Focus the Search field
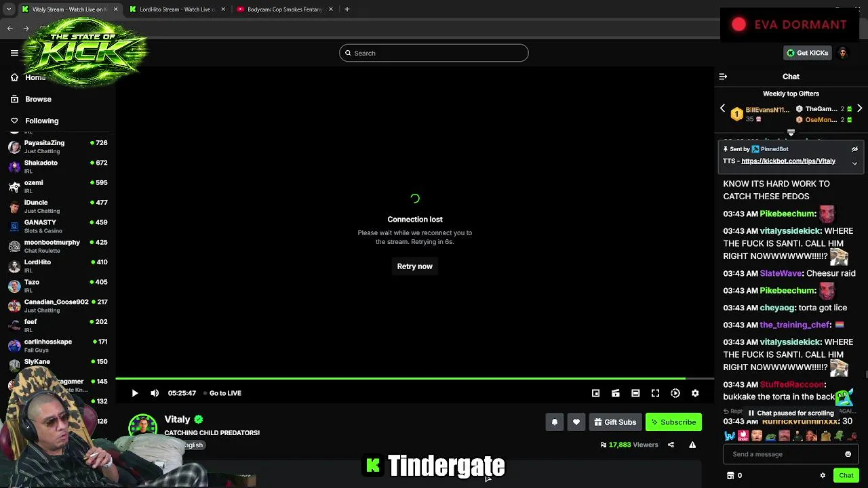The image size is (868, 488). click(x=434, y=53)
